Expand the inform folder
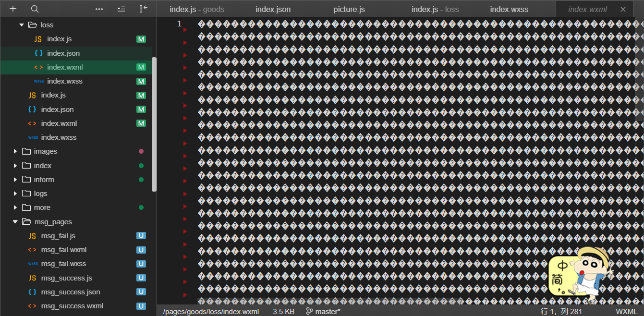 tap(15, 179)
